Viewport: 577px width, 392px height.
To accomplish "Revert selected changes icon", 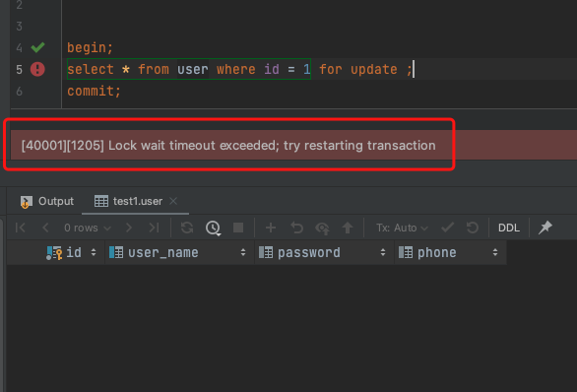I will (296, 228).
